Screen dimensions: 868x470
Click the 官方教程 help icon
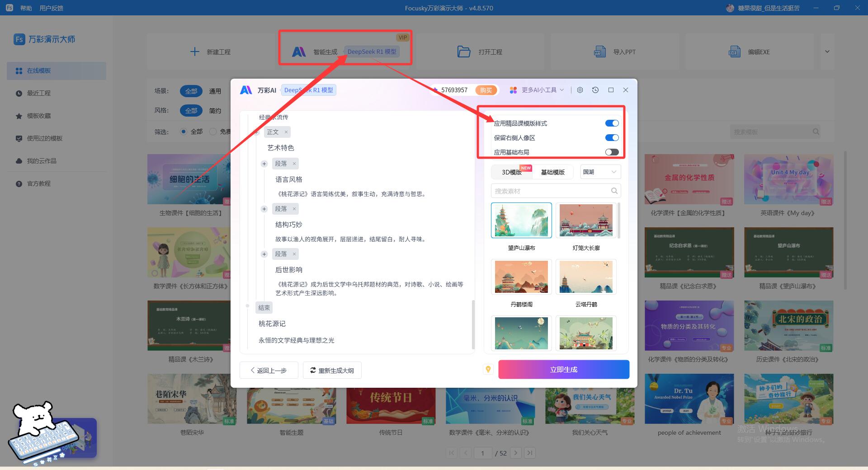click(19, 183)
